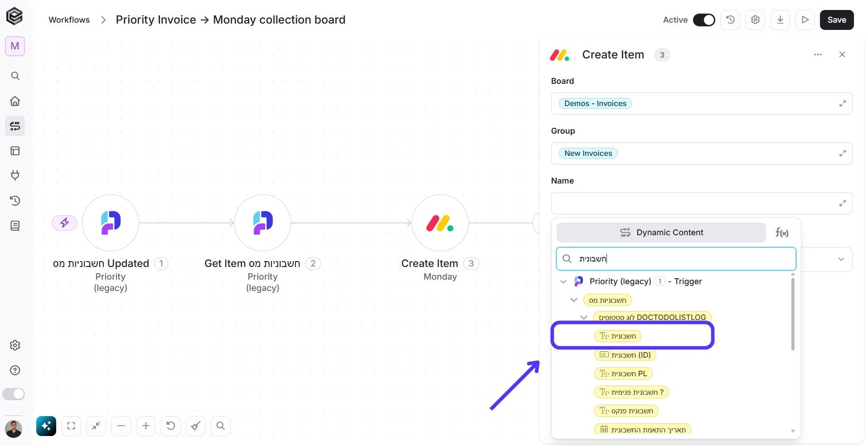Save the workflow
Screen dimensions: 868x446
(x=837, y=20)
